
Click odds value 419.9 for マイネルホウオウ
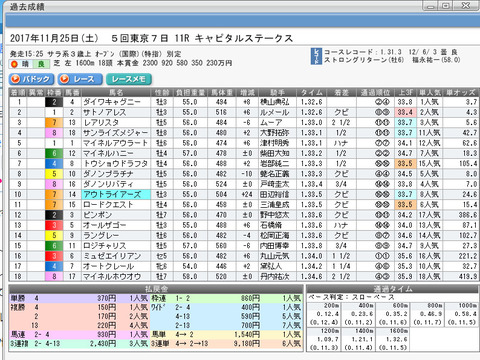[468, 277]
